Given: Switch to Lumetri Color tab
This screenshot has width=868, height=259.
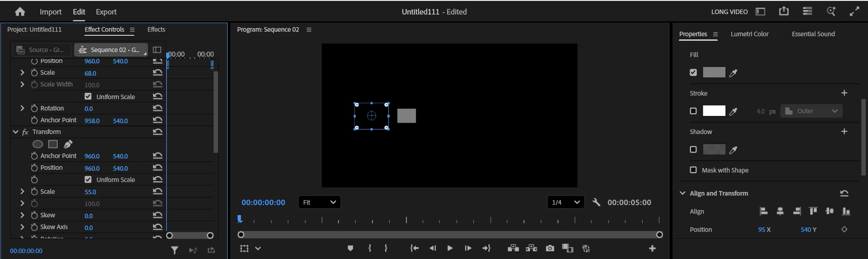Looking at the screenshot, I should [x=749, y=34].
